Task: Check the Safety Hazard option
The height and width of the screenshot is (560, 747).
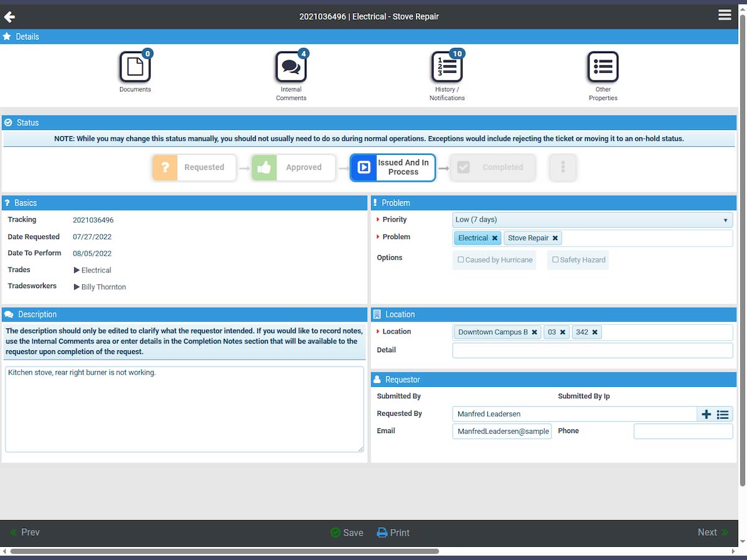Action: 555,259
